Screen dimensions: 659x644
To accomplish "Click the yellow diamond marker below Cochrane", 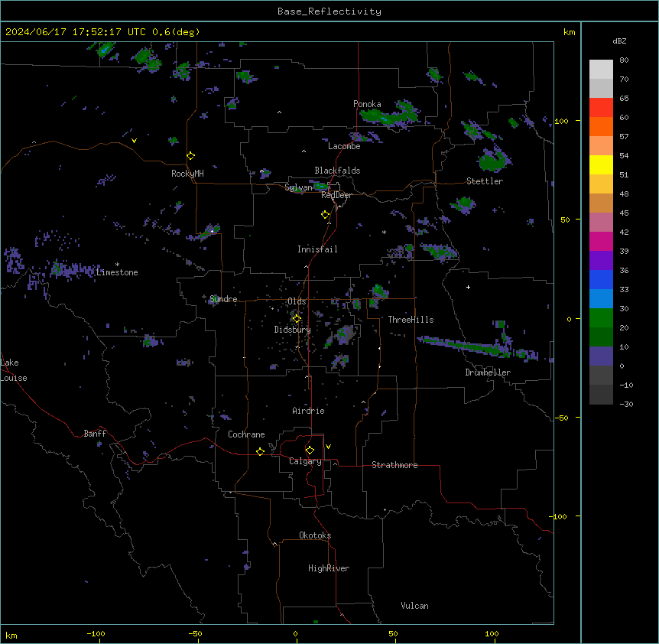I will coord(260,451).
